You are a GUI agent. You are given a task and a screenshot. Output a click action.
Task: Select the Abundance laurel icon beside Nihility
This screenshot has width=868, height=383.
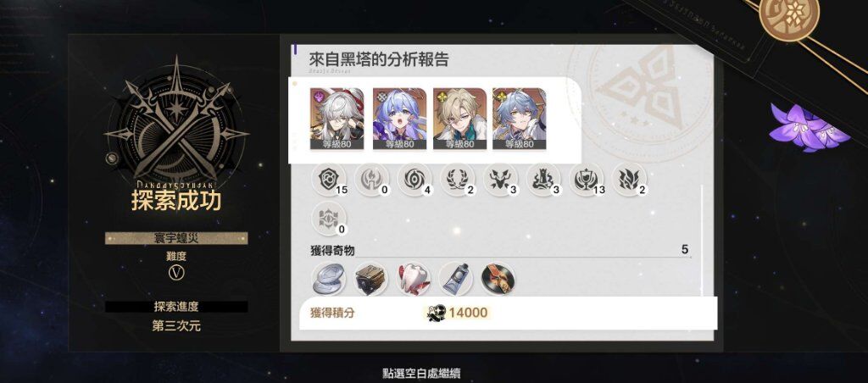(457, 179)
